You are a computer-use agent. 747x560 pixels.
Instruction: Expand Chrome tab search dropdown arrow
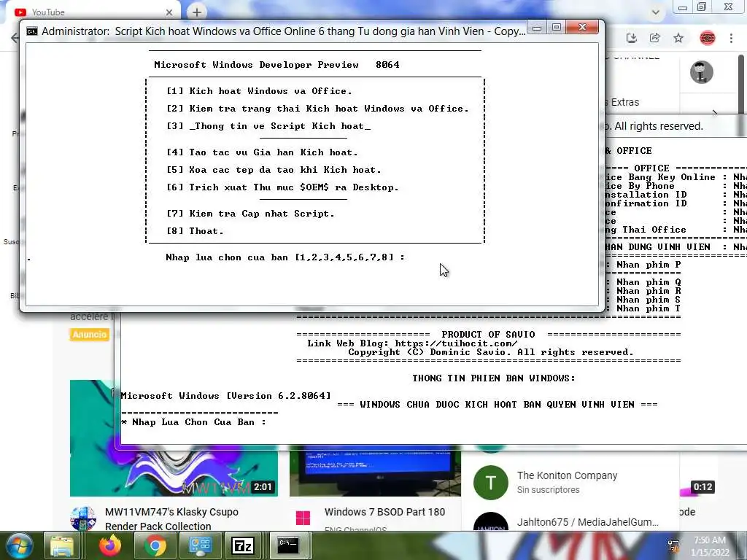tap(656, 12)
